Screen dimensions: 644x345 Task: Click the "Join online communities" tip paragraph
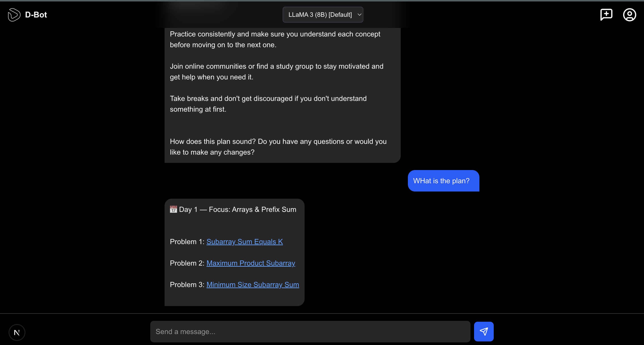pyautogui.click(x=276, y=72)
